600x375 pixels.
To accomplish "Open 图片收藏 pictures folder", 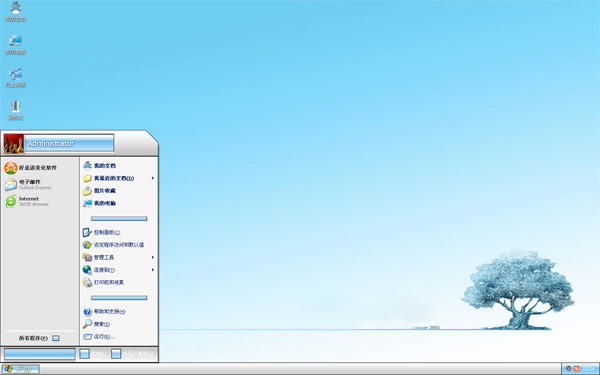I will (100, 191).
